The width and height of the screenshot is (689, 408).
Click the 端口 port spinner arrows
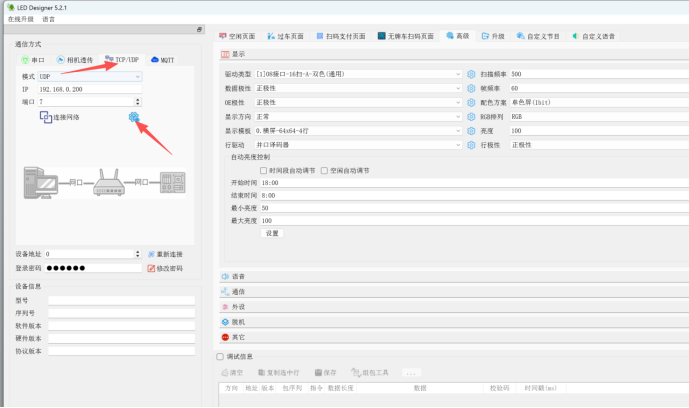click(x=138, y=102)
